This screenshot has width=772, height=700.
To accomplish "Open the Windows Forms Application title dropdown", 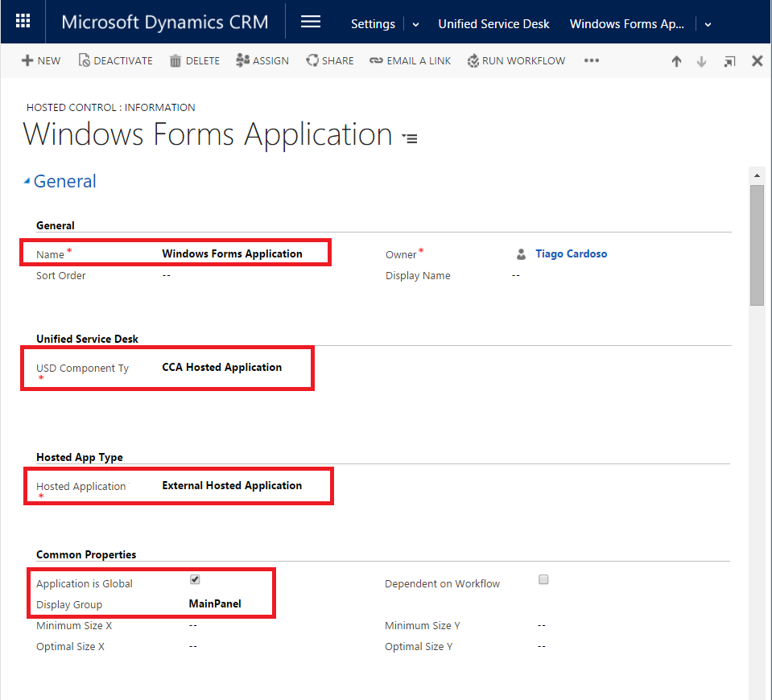I will click(411, 138).
